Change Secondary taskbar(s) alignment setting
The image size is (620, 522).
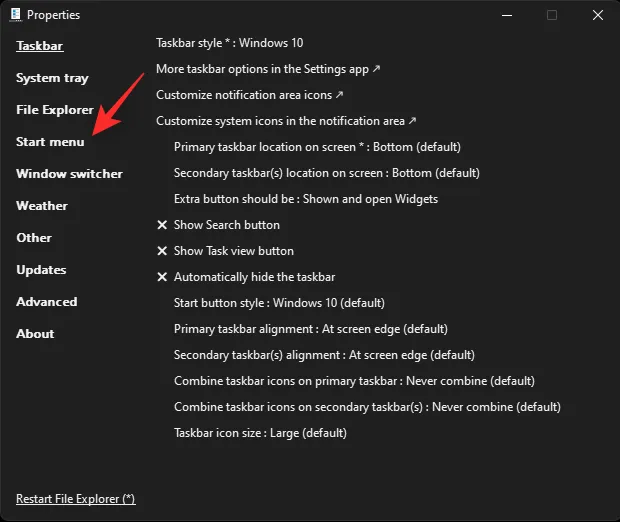[x=324, y=355]
